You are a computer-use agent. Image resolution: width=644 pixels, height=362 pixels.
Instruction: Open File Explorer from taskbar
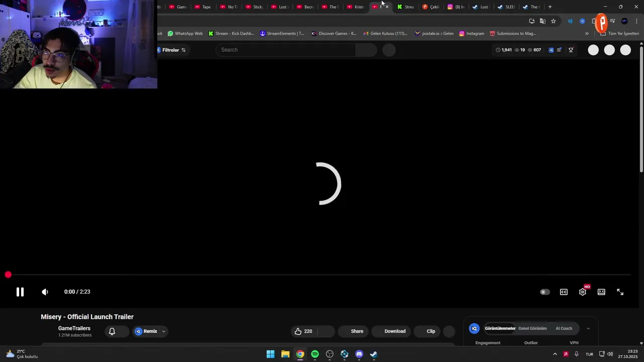[x=285, y=354]
